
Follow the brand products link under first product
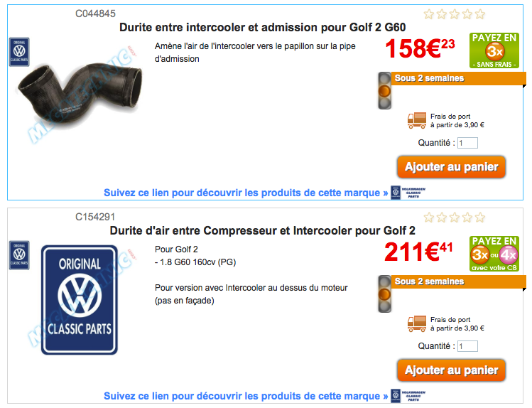246,193
